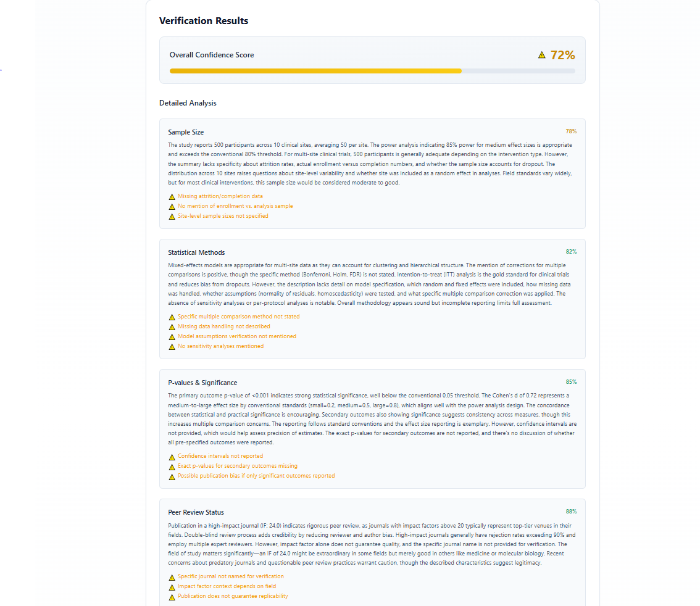The width and height of the screenshot is (700, 606).
Task: Click the warning icon for 'Specific journal not named'
Action: [172, 576]
